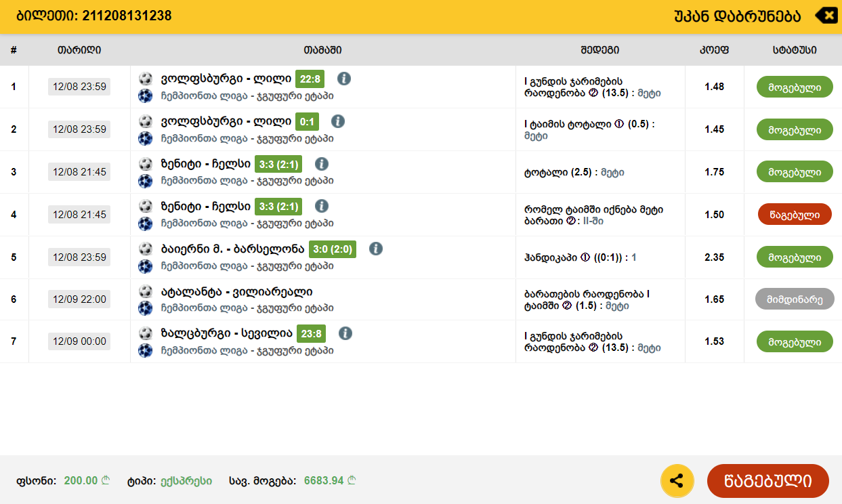Click the 3:3 (2:1) score badge in row 3

tap(278, 164)
